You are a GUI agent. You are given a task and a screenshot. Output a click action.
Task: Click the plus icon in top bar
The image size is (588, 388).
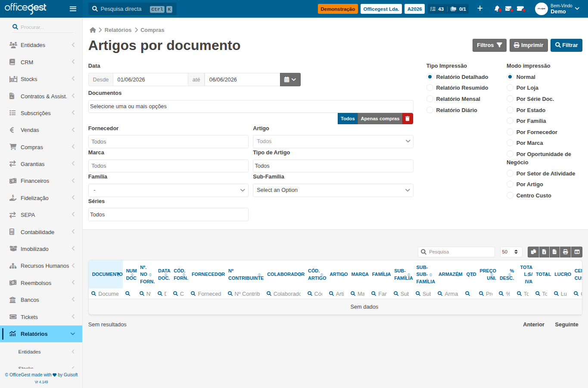click(x=480, y=9)
